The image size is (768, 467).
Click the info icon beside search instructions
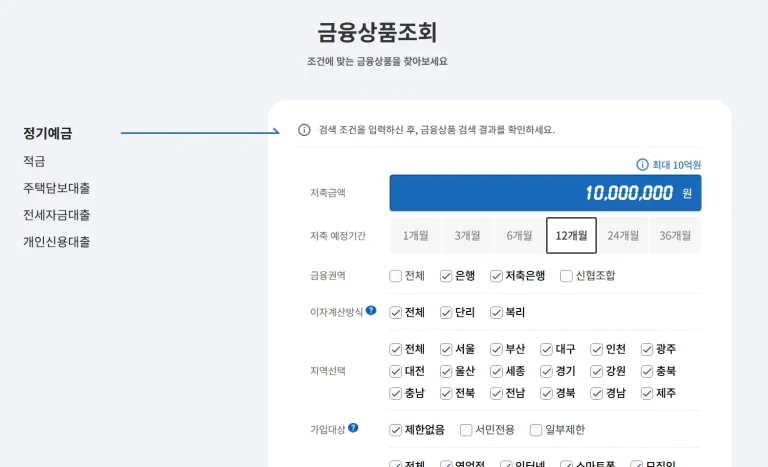tap(304, 130)
